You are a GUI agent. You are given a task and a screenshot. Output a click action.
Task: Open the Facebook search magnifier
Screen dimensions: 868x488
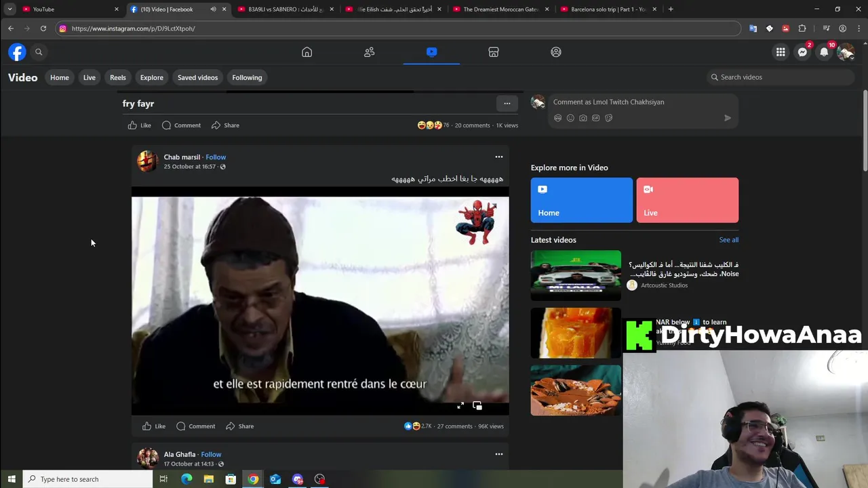tap(39, 52)
